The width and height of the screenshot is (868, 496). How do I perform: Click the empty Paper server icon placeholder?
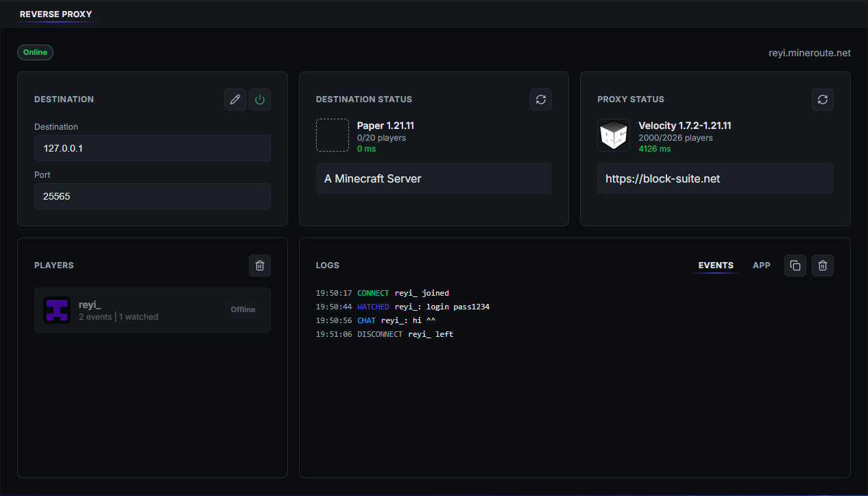(333, 135)
